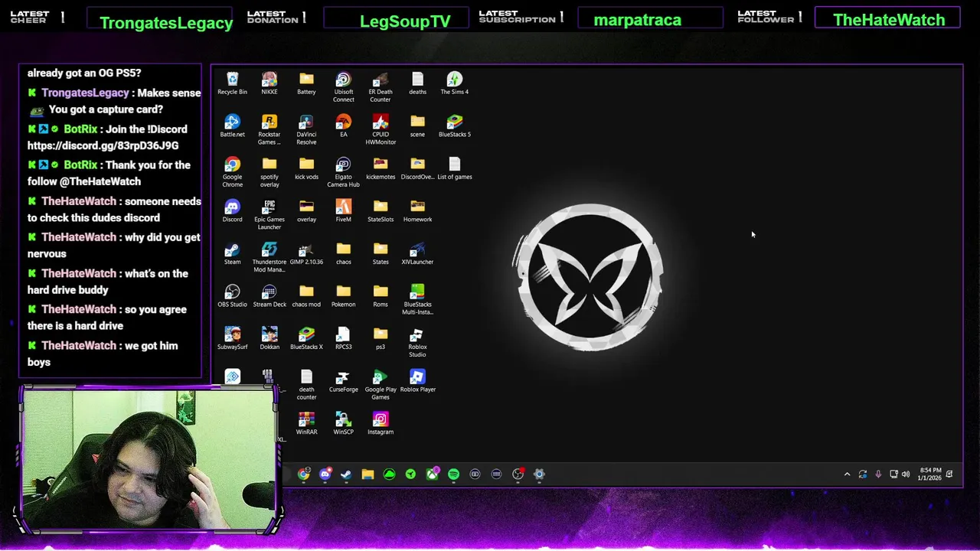Open the Recycle Bin desktop icon

pos(232,84)
